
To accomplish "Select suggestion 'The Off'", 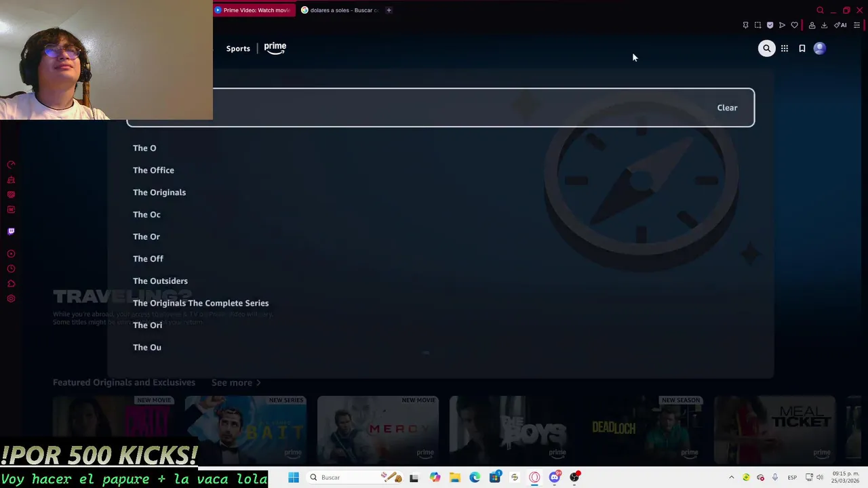I will (x=148, y=259).
